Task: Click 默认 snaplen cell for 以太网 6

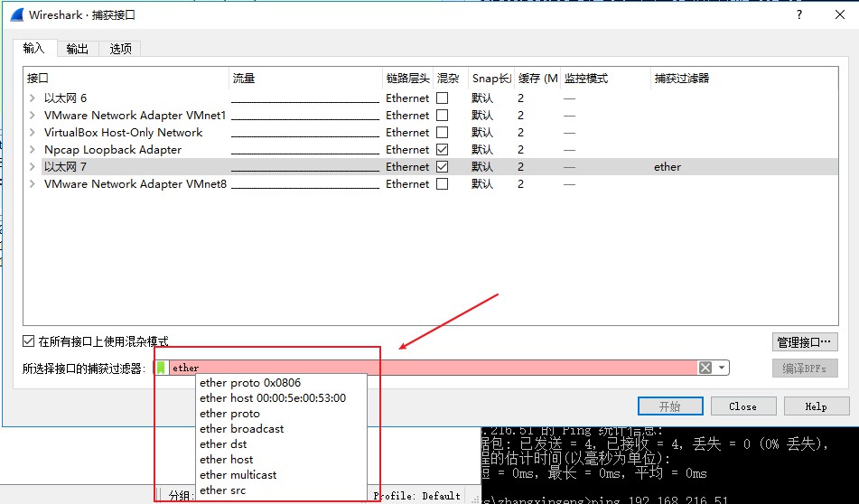Action: click(x=482, y=98)
